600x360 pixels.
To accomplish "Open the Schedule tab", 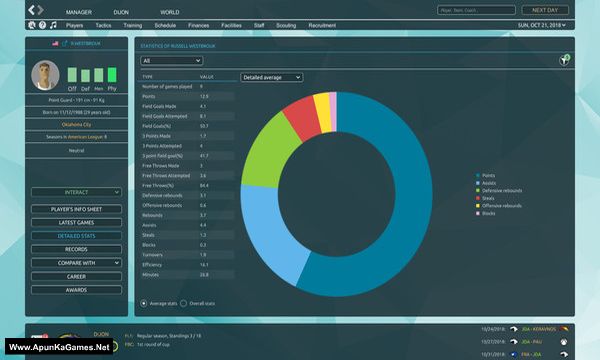I will [165, 26].
